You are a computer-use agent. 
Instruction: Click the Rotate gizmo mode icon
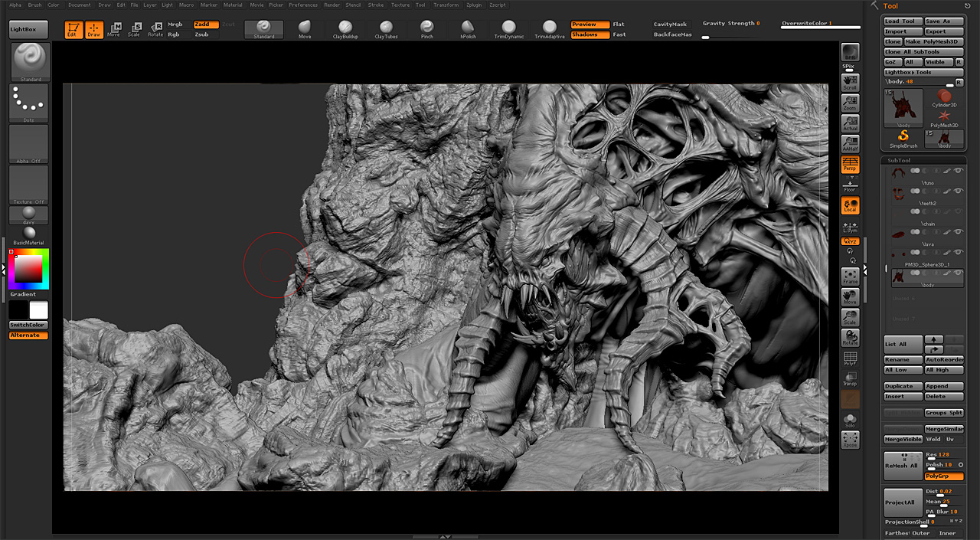click(x=155, y=30)
